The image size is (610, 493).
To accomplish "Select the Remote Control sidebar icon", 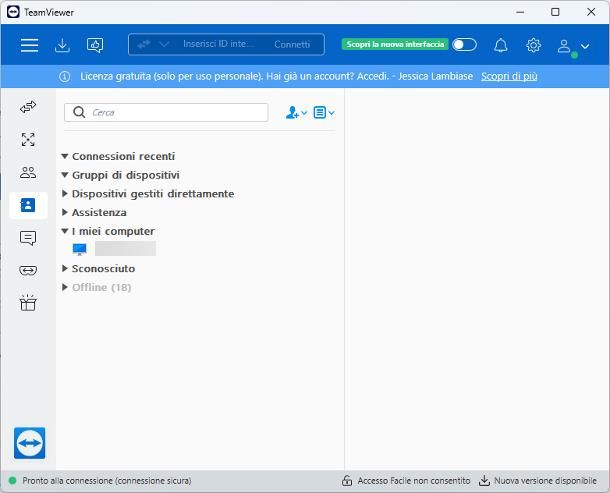I will click(x=28, y=107).
